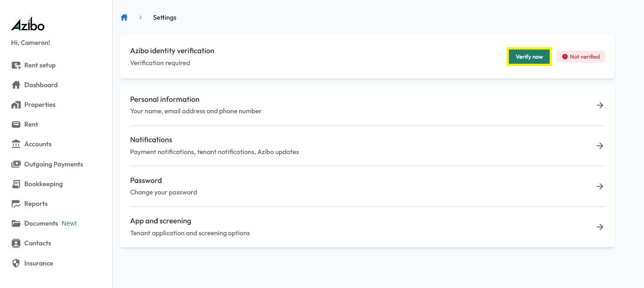Open Personal information using its arrow
Image resolution: width=644 pixels, height=288 pixels.
600,105
